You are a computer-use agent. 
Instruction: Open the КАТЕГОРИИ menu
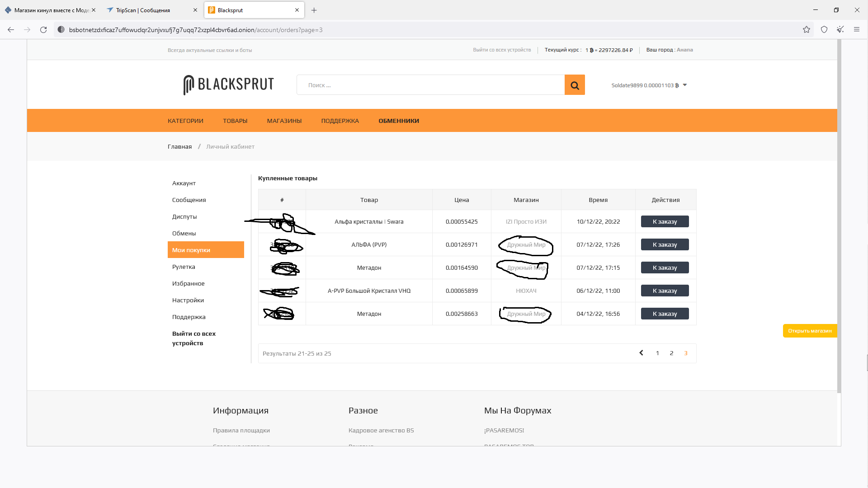[x=185, y=121]
